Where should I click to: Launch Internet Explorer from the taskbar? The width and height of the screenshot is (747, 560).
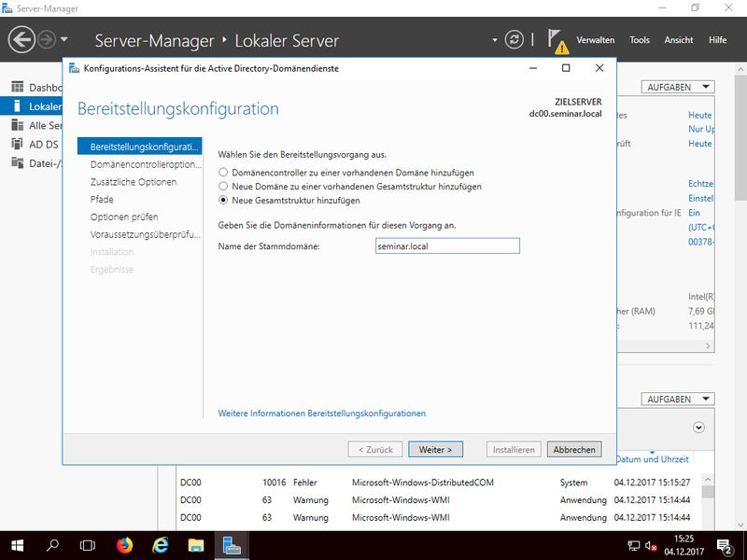161,544
